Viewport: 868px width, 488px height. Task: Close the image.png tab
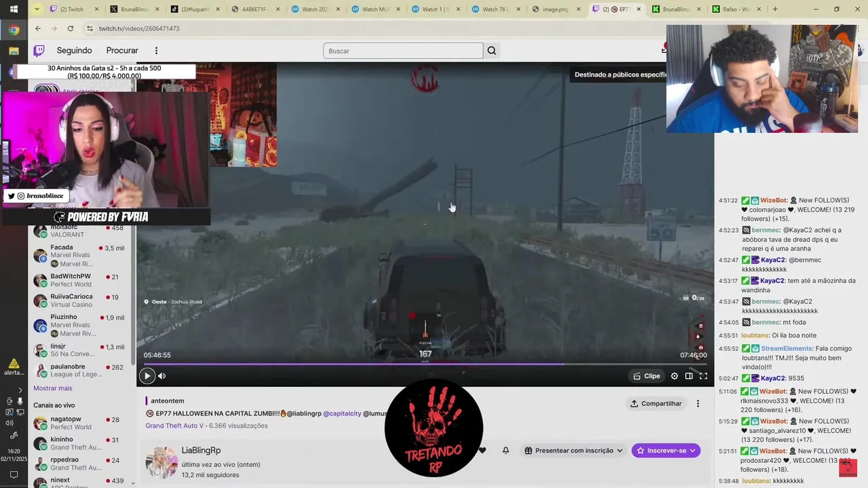pyautogui.click(x=580, y=9)
